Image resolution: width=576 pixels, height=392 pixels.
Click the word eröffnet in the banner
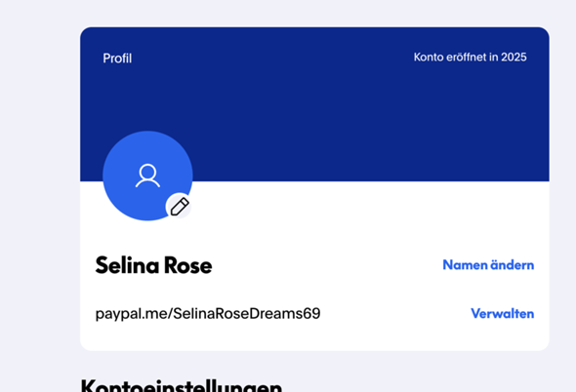(x=466, y=58)
